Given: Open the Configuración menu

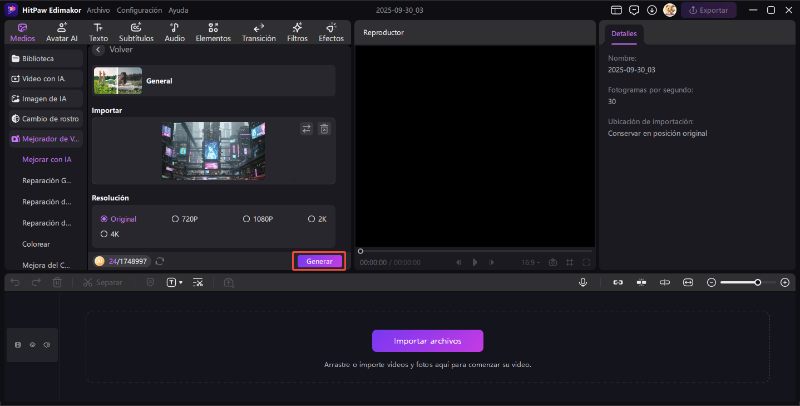Looking at the screenshot, I should [139, 9].
